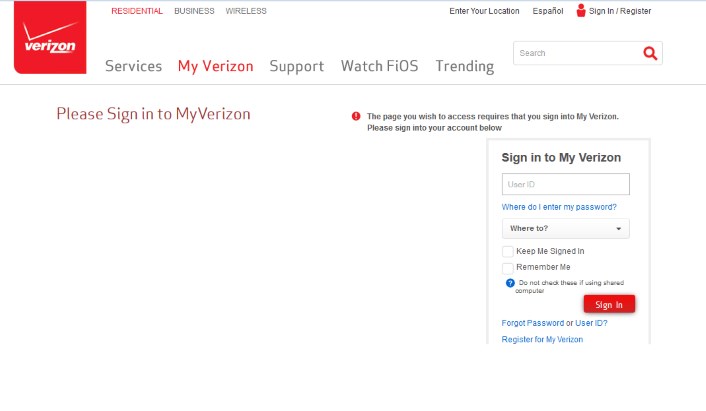Open the My Verizon menu

(215, 66)
